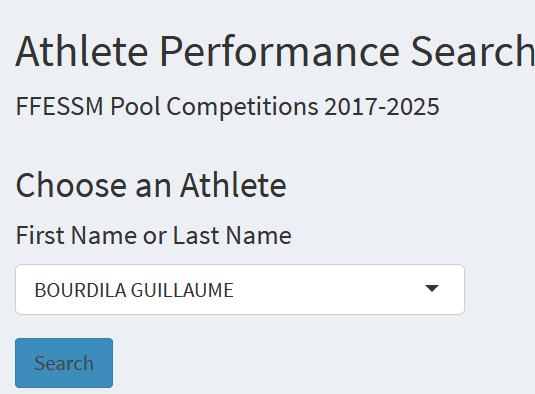Click the dropdown caret arrow icon
This screenshot has width=535, height=394.
pyautogui.click(x=432, y=289)
